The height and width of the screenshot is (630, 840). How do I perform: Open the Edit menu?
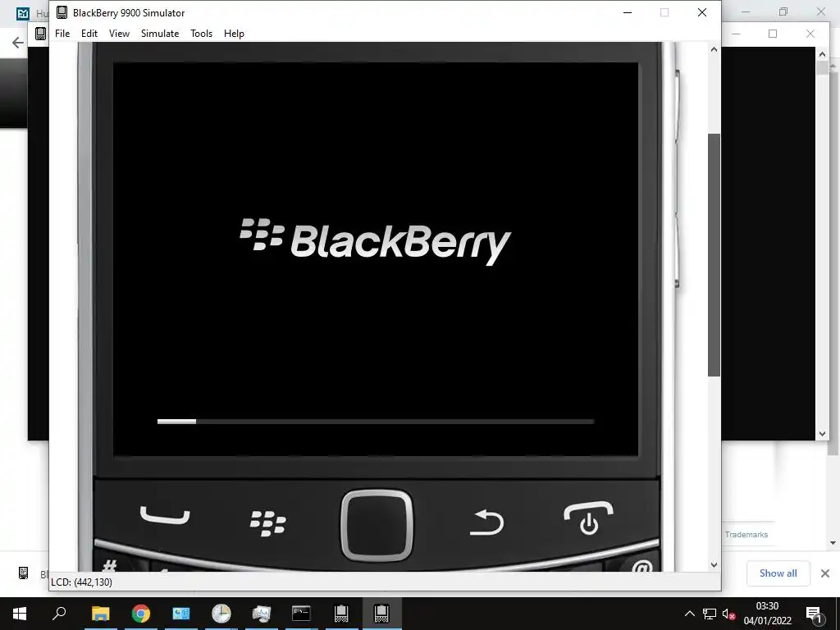point(89,33)
